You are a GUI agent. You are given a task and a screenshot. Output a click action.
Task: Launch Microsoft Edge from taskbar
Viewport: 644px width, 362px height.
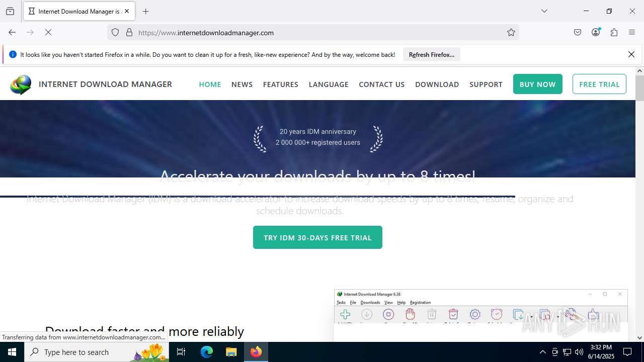207,352
